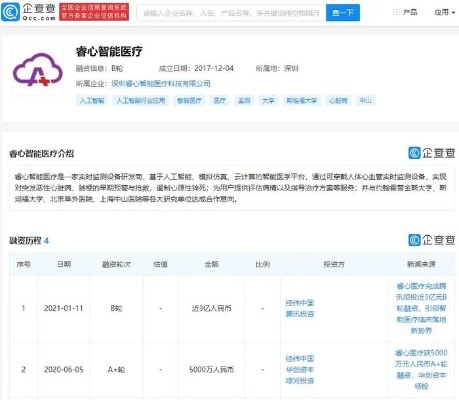Select the 心脏病 tag
This screenshot has height=400, width=459.
click(338, 100)
